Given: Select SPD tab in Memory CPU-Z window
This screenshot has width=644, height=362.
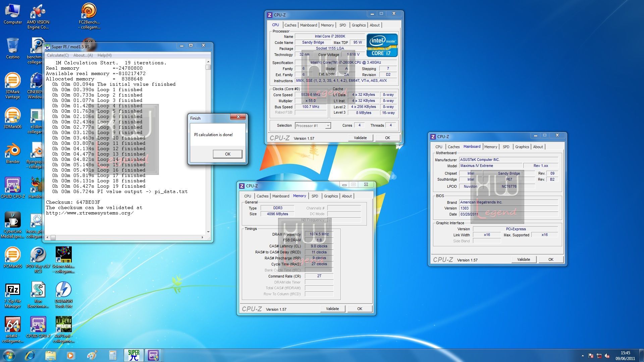Looking at the screenshot, I should tap(315, 196).
